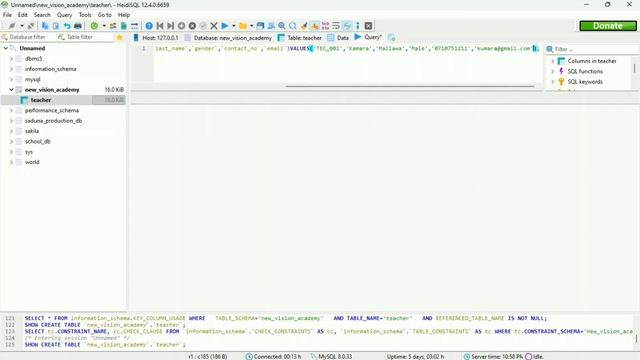
Task: Expand the saduna_production_db node
Action: pyautogui.click(x=11, y=121)
